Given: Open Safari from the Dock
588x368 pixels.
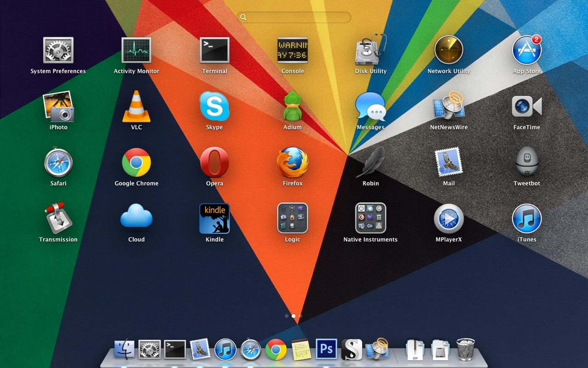Looking at the screenshot, I should point(250,350).
